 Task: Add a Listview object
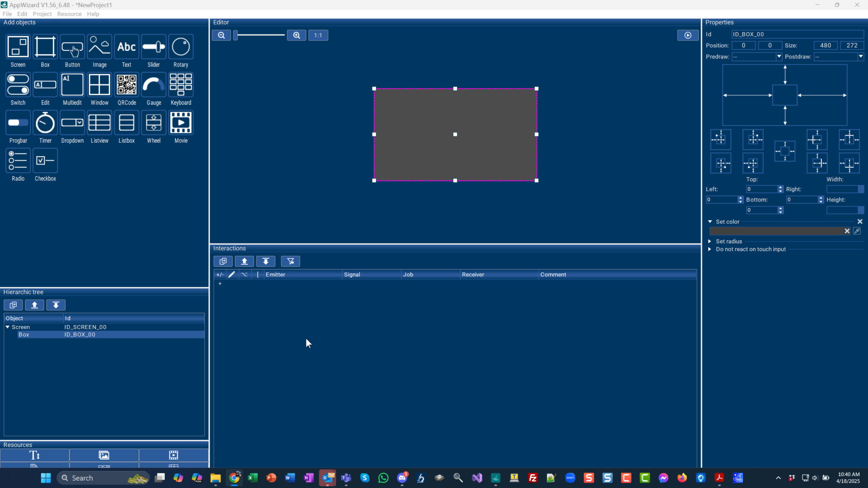pos(99,123)
